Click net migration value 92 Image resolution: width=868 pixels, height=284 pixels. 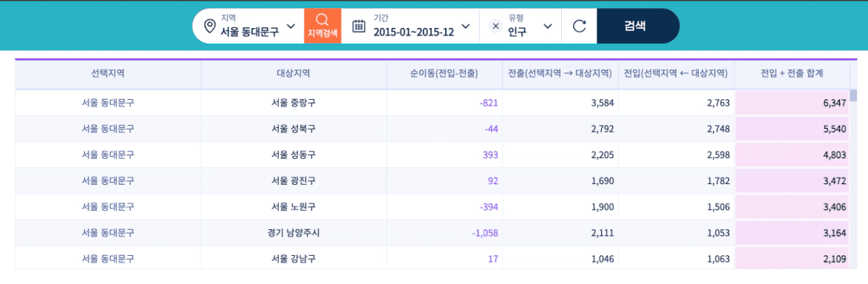tap(493, 181)
